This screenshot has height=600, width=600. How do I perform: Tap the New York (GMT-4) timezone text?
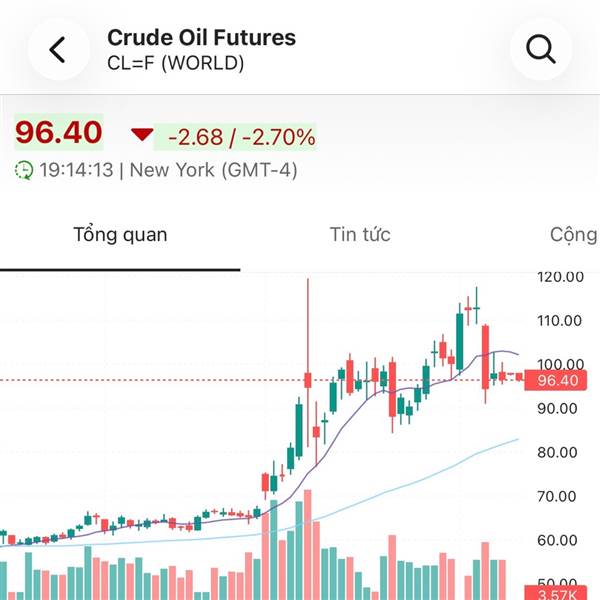212,171
